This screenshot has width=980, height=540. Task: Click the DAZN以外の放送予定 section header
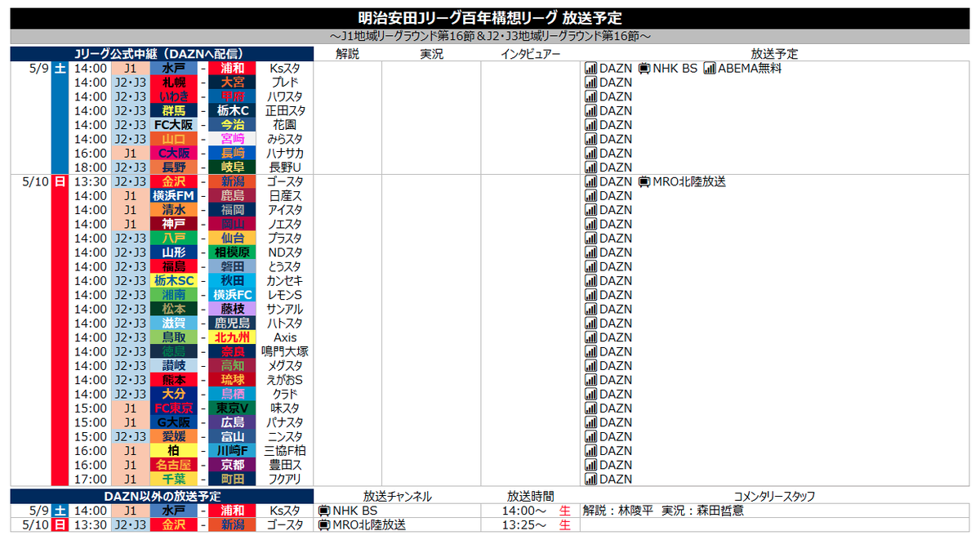[162, 496]
